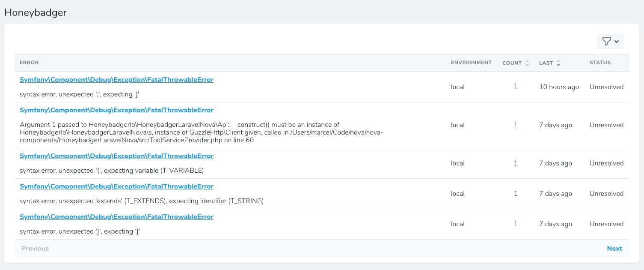Select the local environment label on first row
The width and height of the screenshot is (644, 270).
pyautogui.click(x=457, y=87)
